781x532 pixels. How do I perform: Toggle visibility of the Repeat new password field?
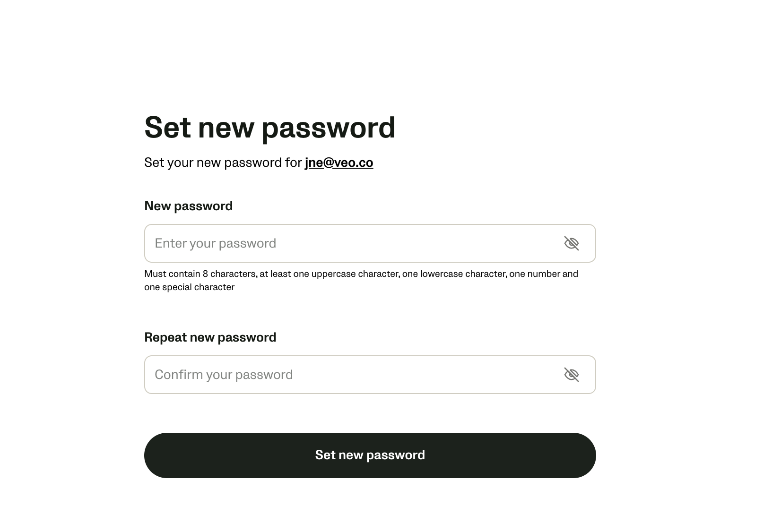[571, 375]
